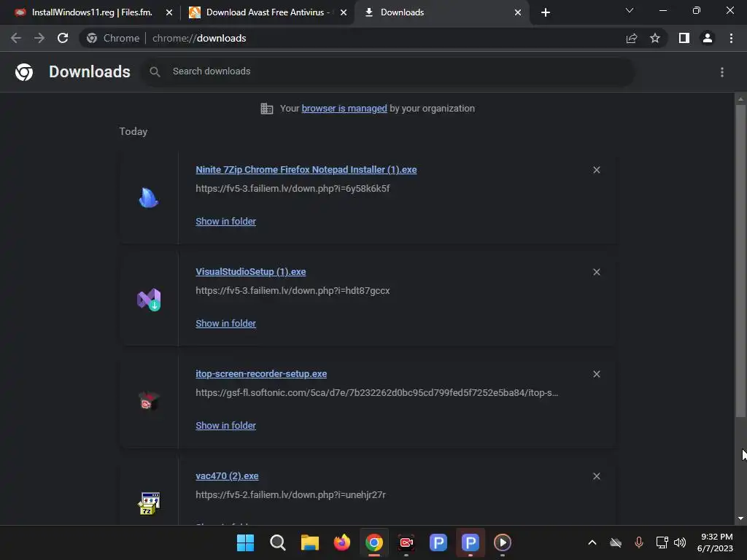Open the 'browser is managed' link

[x=344, y=109]
